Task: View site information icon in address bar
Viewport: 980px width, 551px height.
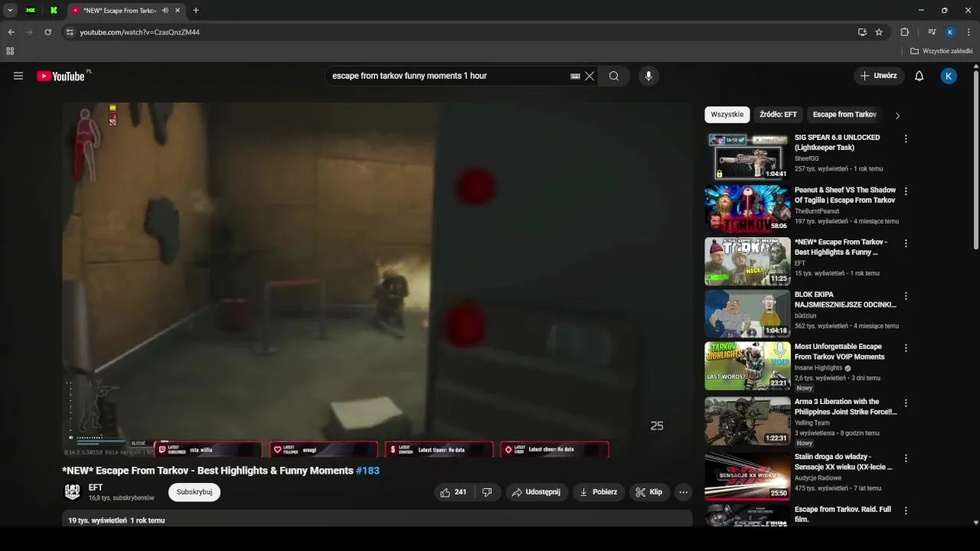Action: point(70,32)
